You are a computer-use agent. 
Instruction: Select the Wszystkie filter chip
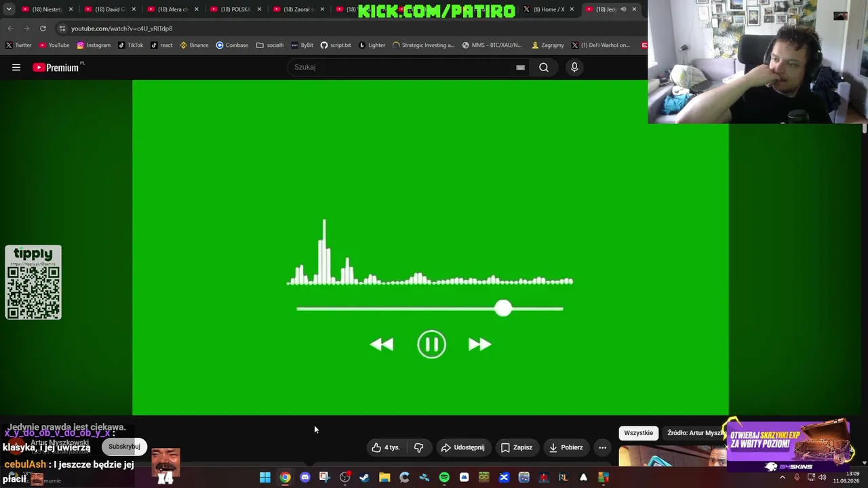638,433
